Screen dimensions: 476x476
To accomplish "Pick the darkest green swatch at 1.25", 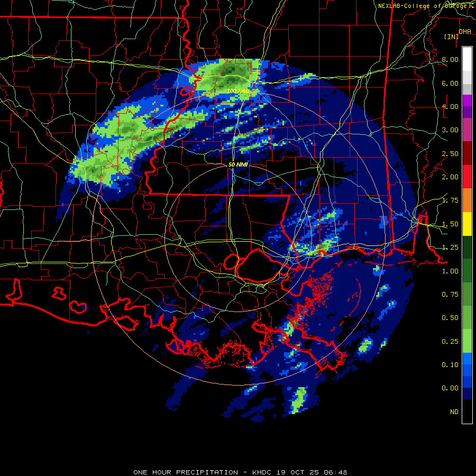I will point(467,247).
